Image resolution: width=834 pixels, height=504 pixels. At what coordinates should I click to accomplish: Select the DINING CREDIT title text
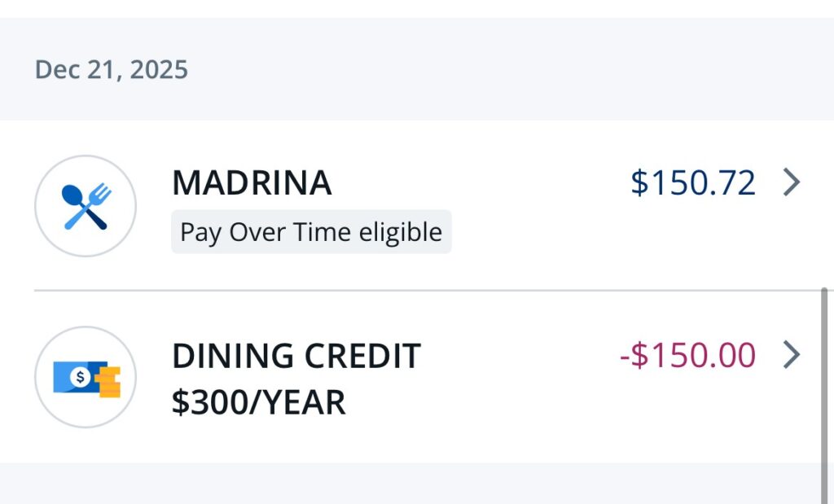[x=296, y=356]
